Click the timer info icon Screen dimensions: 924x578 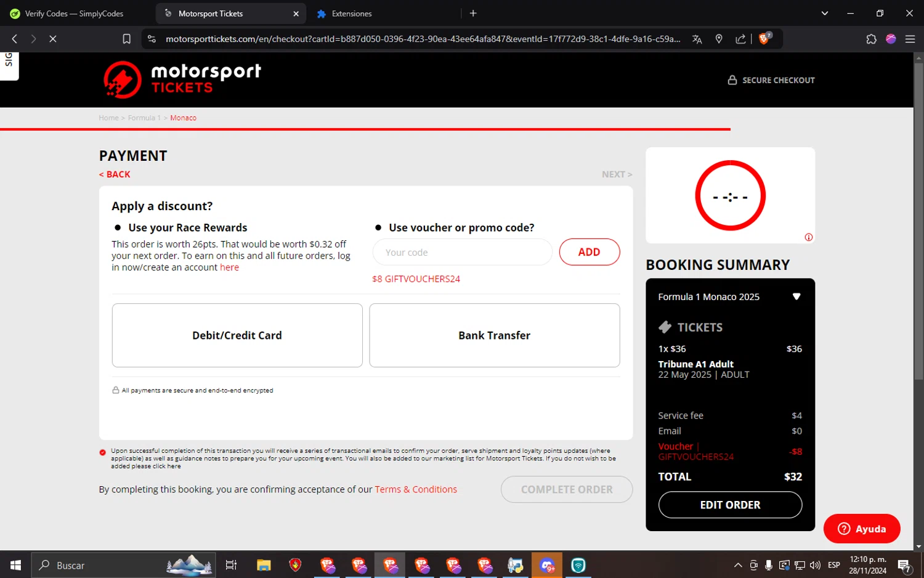click(x=809, y=237)
